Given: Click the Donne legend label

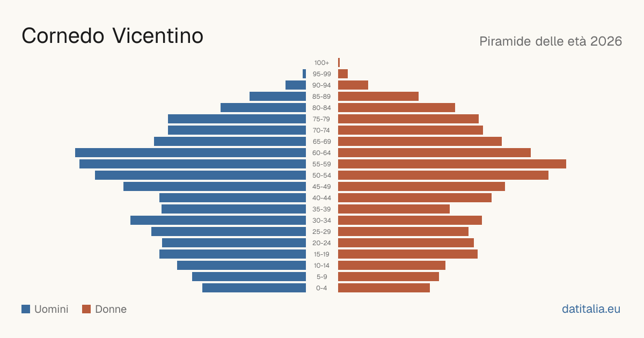Looking at the screenshot, I should coord(111,309).
